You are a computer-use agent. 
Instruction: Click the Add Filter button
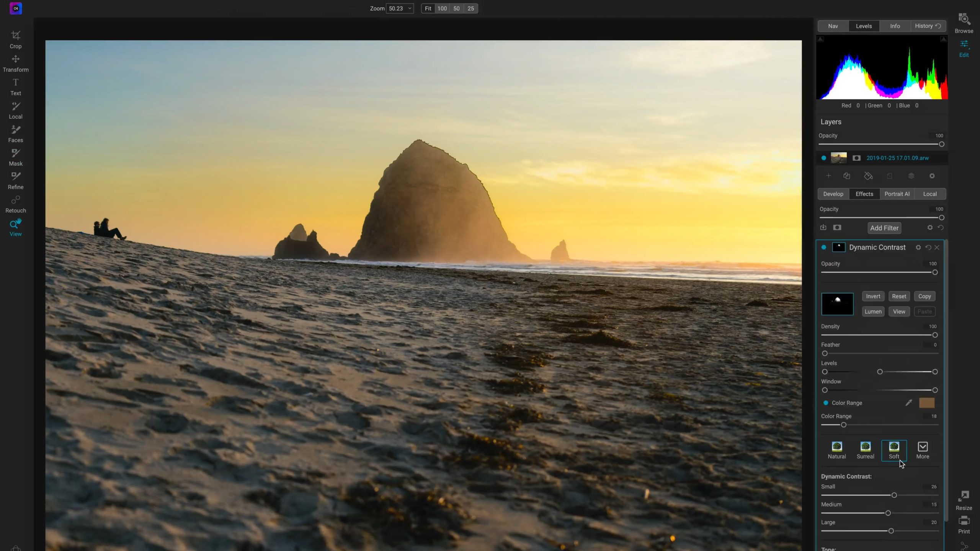tap(884, 228)
